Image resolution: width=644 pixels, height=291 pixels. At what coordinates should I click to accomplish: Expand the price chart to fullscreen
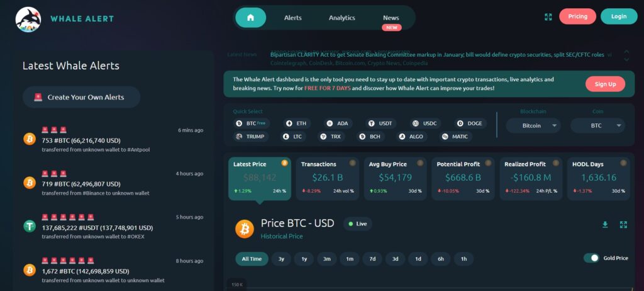pyautogui.click(x=623, y=224)
